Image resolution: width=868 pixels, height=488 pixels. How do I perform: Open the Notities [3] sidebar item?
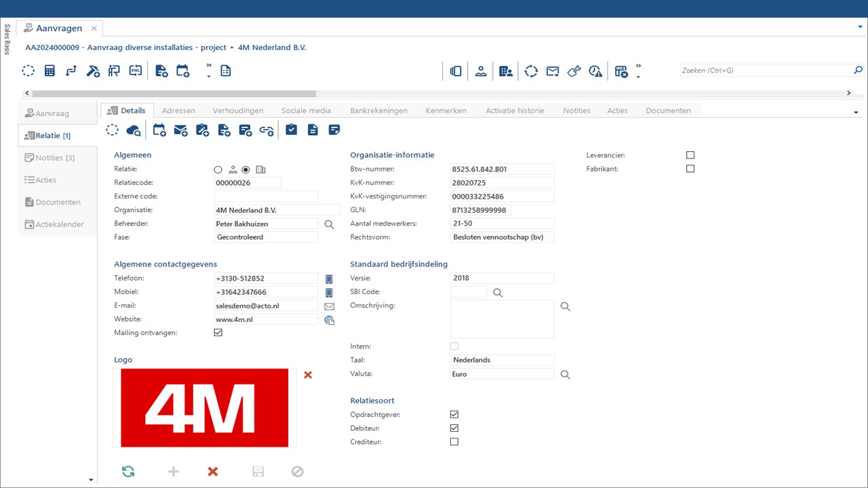point(58,158)
